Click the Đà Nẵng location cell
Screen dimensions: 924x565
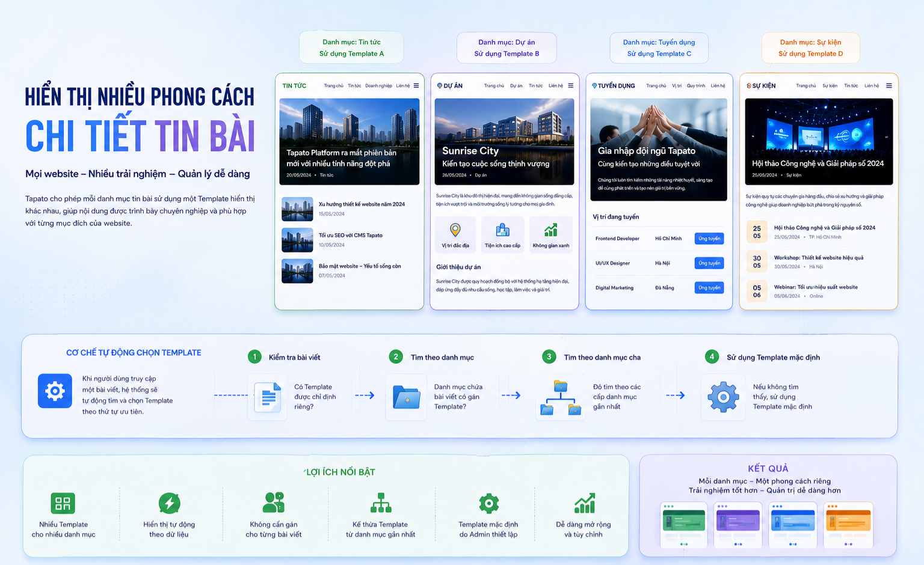(665, 288)
